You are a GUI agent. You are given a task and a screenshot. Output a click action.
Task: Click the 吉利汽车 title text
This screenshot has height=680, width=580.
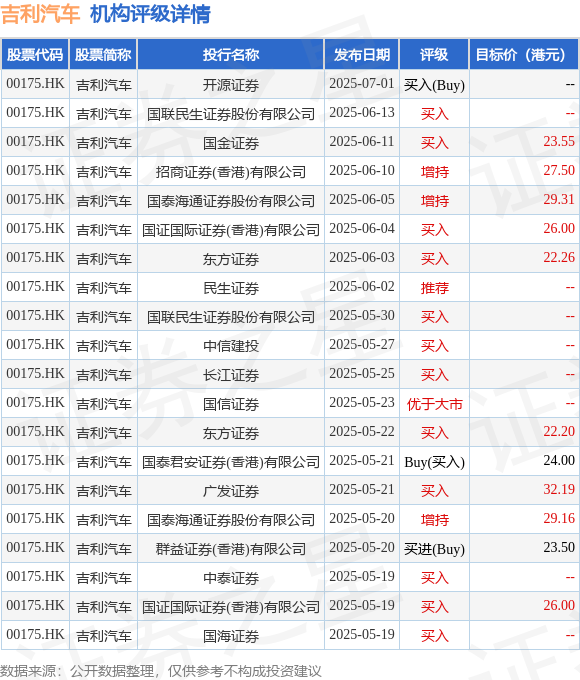[40, 14]
